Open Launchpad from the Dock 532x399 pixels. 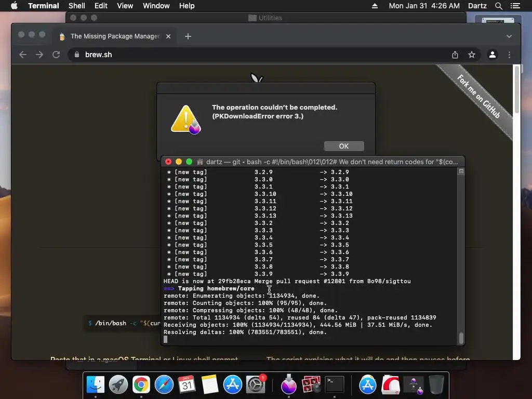click(118, 384)
